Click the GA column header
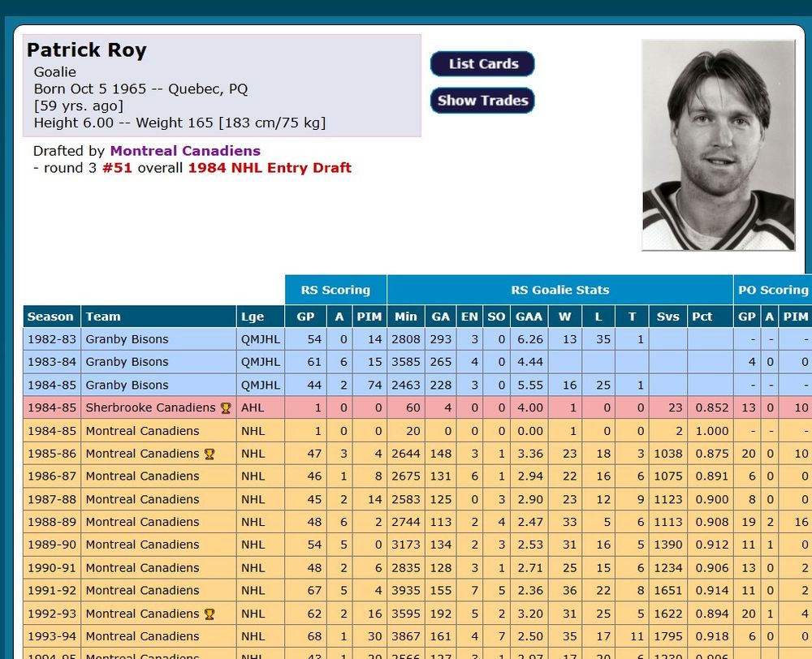This screenshot has height=659, width=812. coord(440,317)
